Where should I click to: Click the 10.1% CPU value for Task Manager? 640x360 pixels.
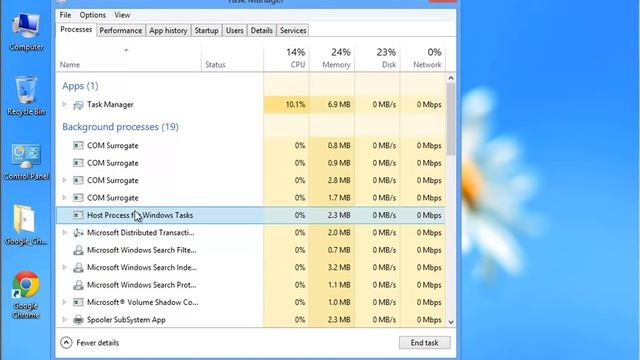[295, 104]
